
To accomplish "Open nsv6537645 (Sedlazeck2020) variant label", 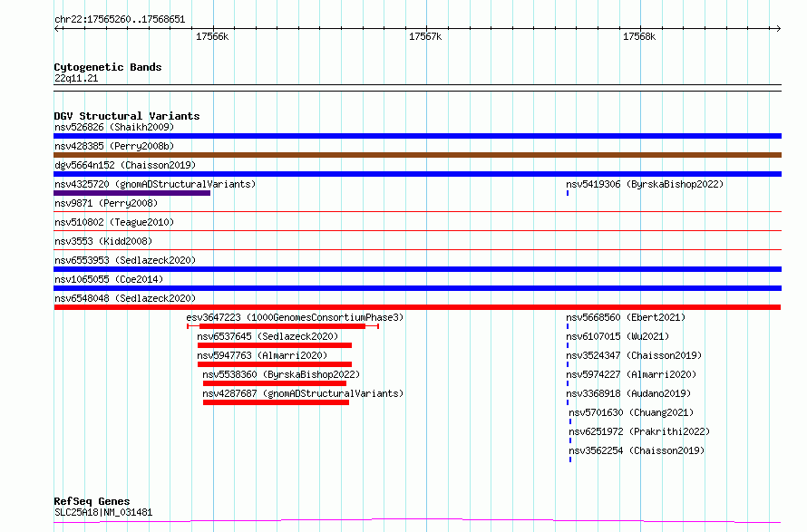I will (x=267, y=336).
